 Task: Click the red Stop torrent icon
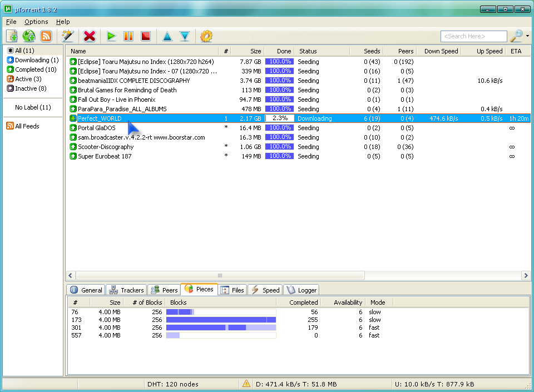(x=146, y=36)
